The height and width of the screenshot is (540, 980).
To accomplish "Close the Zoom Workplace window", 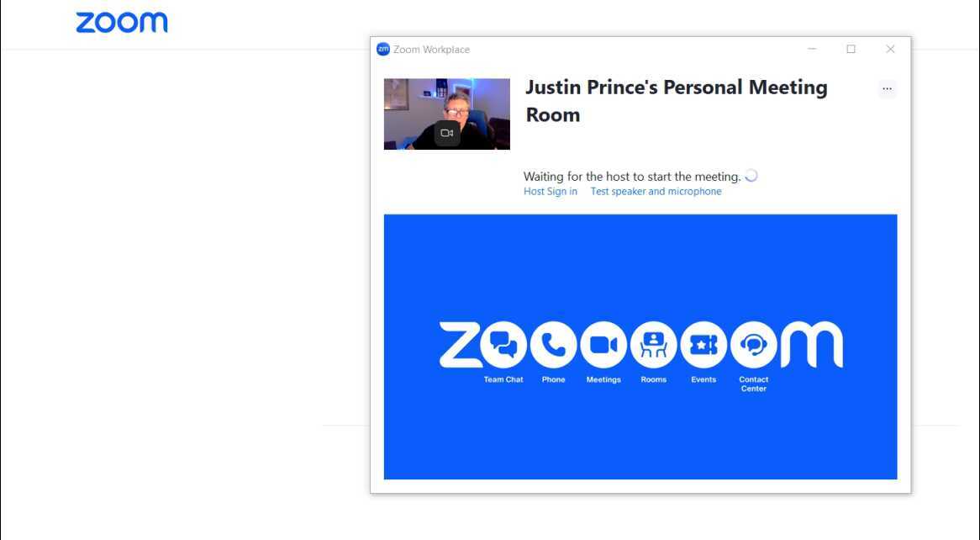I will pyautogui.click(x=890, y=50).
